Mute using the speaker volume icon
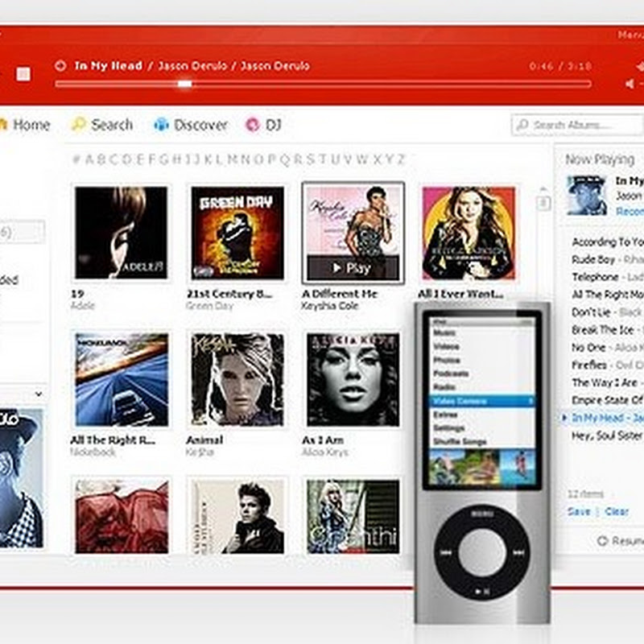Image resolution: width=644 pixels, height=644 pixels. coord(630,84)
